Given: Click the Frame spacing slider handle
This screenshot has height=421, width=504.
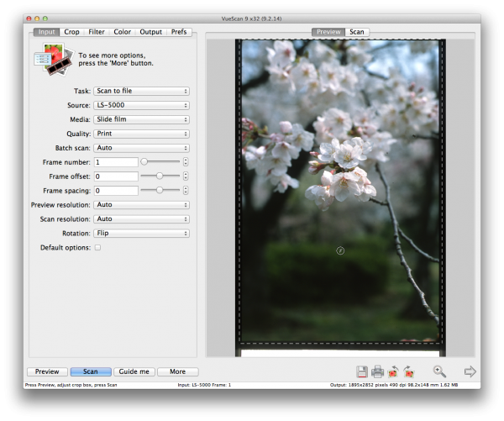Looking at the screenshot, I should (160, 190).
